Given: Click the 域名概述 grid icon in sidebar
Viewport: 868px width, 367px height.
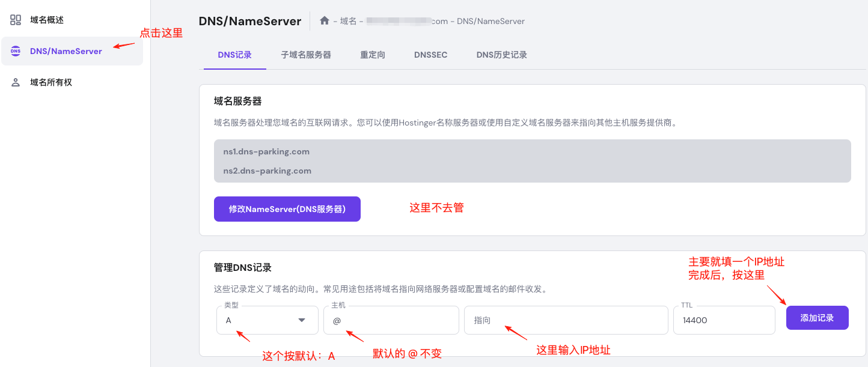Looking at the screenshot, I should (x=16, y=20).
